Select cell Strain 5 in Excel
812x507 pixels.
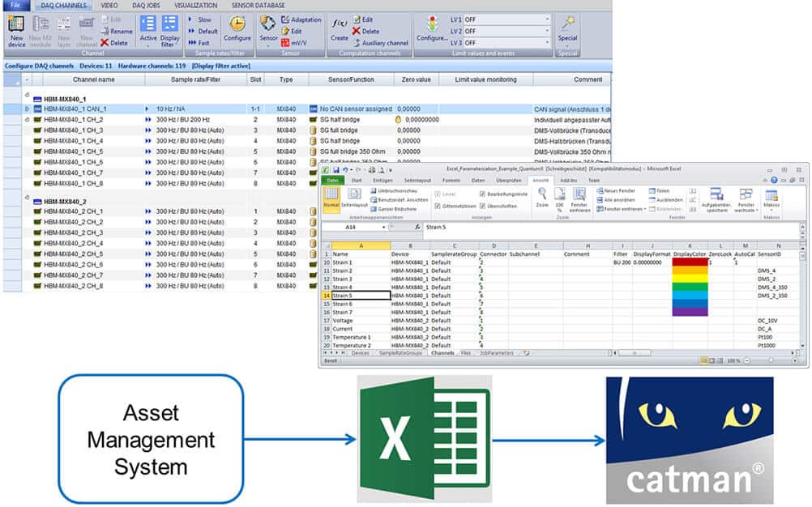click(361, 296)
